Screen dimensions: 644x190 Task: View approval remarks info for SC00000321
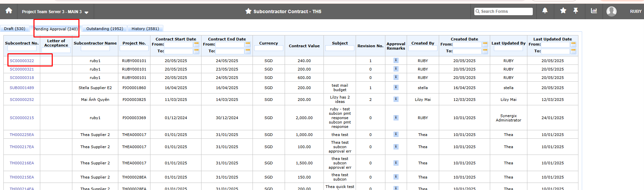396,69
